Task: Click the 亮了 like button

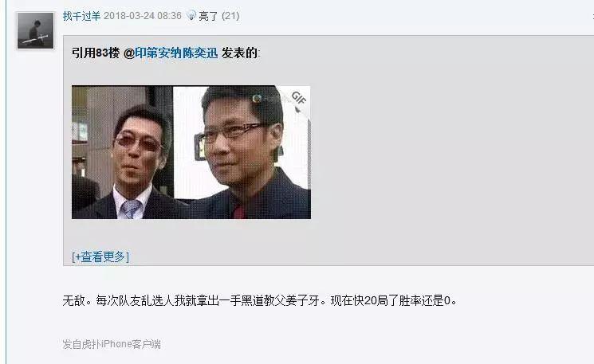Action: pyautogui.click(x=208, y=16)
